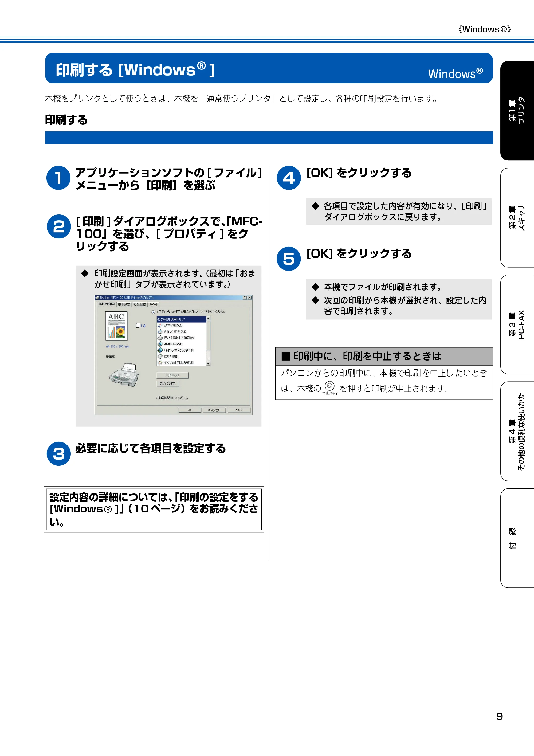Click the キャンセル button
534x756 pixels.
(214, 410)
